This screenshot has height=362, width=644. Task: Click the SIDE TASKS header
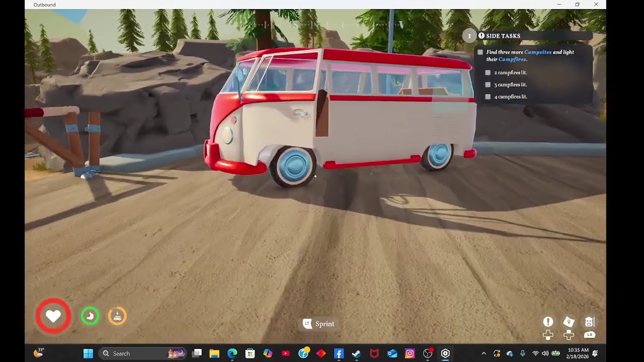(x=503, y=36)
